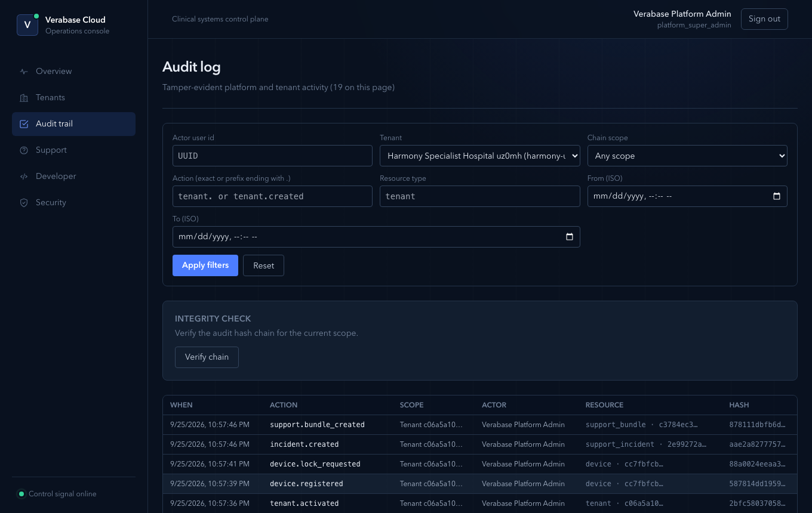
Task: Click the support_incident resource cell
Action: pos(646,444)
